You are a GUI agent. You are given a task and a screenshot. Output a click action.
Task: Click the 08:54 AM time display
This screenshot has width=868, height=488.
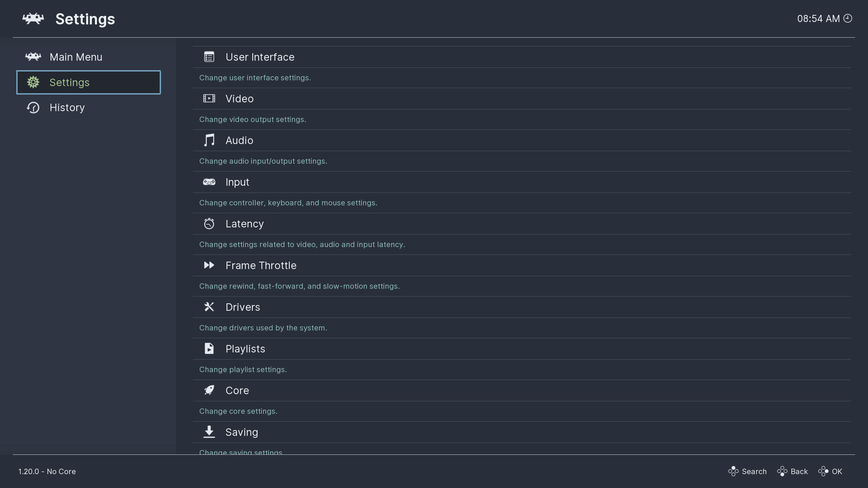click(818, 19)
